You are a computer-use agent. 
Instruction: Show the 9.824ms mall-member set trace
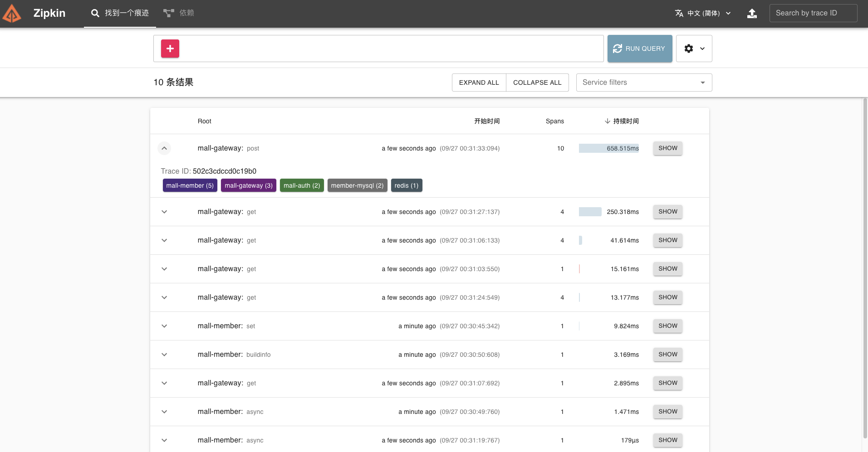pyautogui.click(x=668, y=326)
